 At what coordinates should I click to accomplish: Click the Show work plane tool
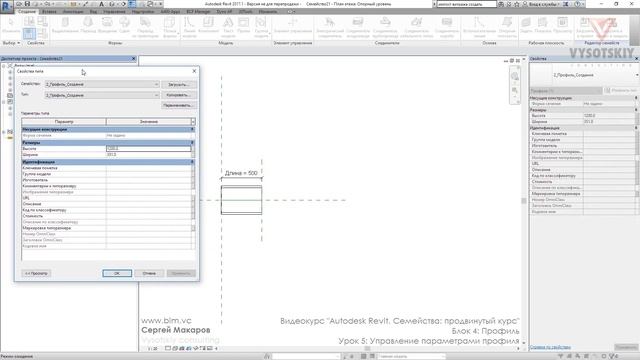tap(542, 25)
